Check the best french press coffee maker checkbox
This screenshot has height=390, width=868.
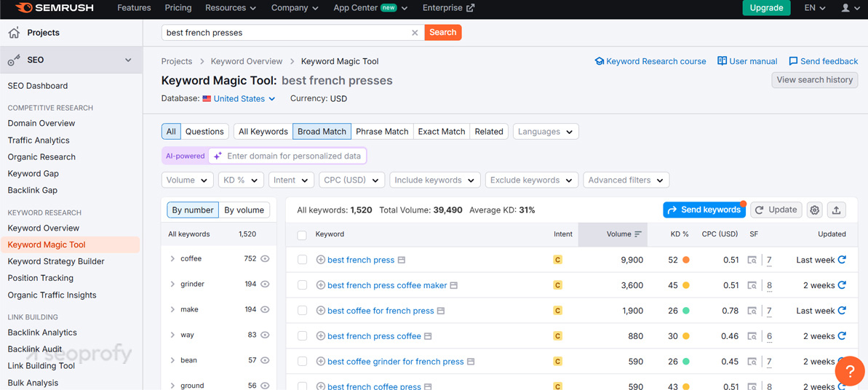(302, 285)
